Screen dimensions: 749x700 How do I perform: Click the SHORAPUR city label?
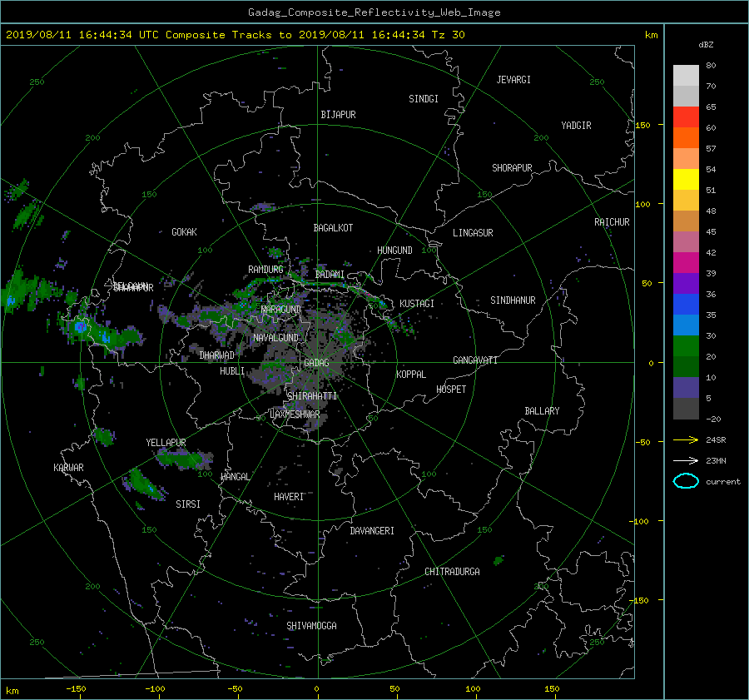pyautogui.click(x=512, y=168)
